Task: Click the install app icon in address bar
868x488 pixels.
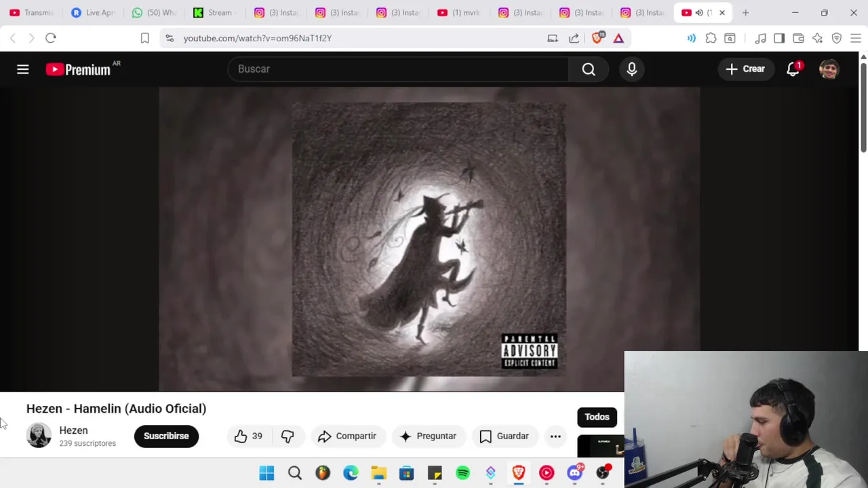Action: point(553,38)
